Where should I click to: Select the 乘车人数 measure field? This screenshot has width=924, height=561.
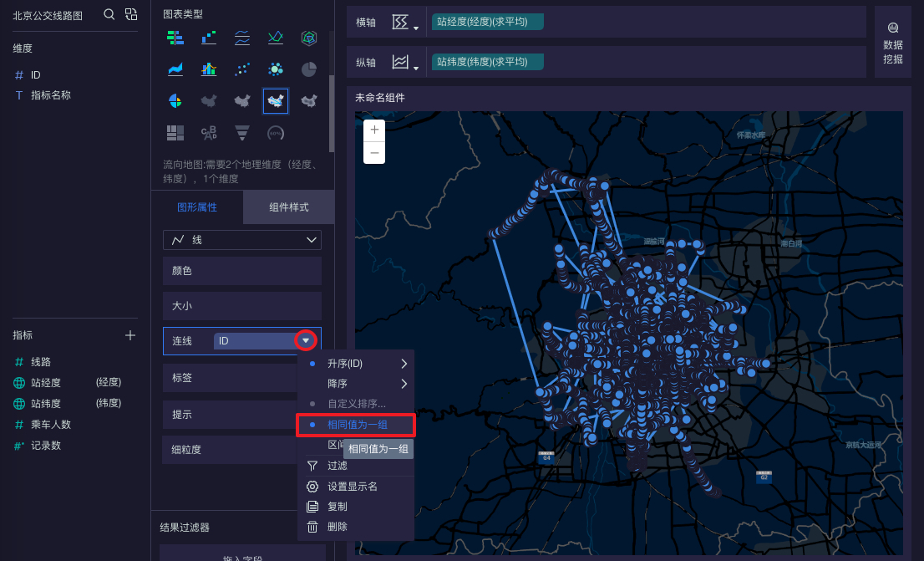[51, 425]
